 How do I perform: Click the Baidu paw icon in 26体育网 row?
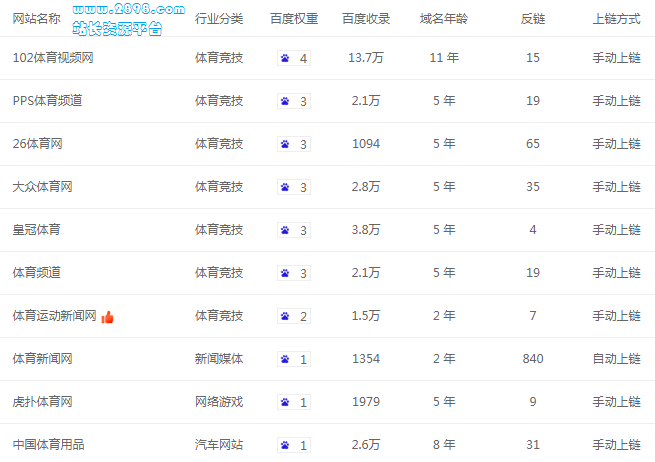pos(285,144)
